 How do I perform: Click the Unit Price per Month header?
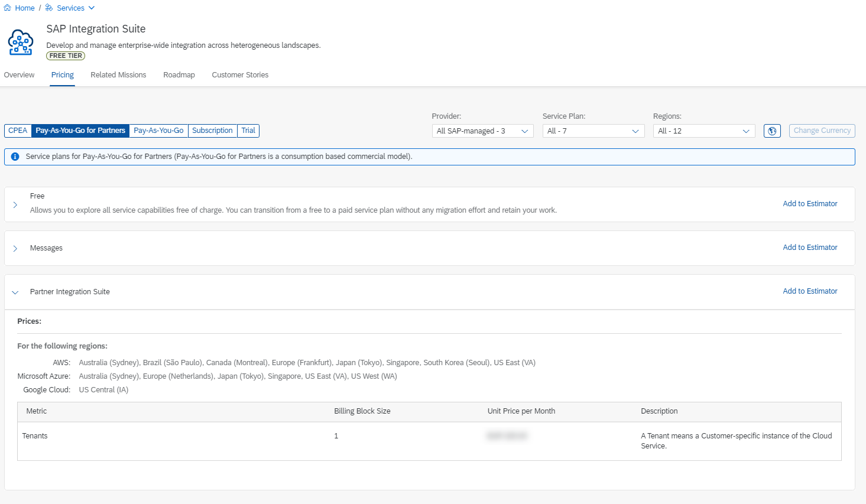click(x=521, y=411)
